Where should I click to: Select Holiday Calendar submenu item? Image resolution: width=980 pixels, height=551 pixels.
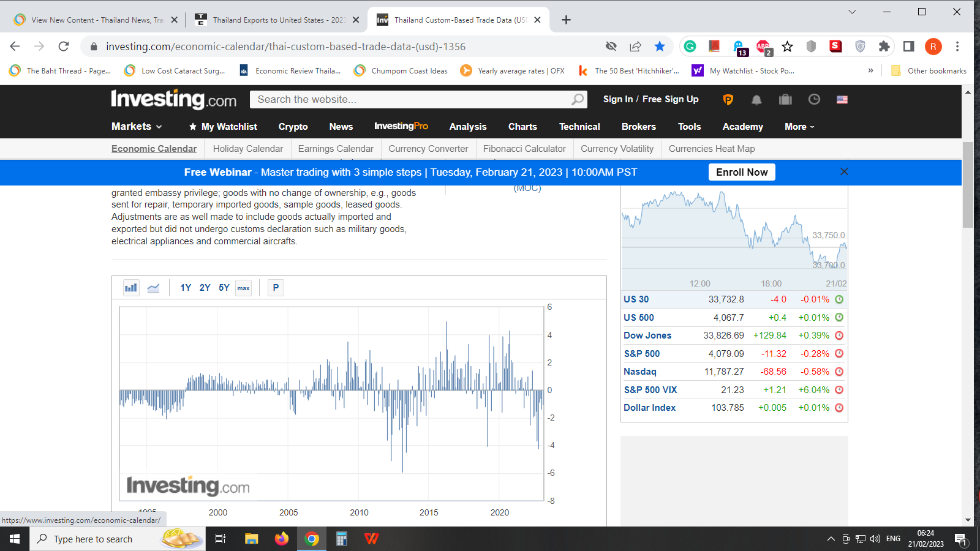click(248, 149)
